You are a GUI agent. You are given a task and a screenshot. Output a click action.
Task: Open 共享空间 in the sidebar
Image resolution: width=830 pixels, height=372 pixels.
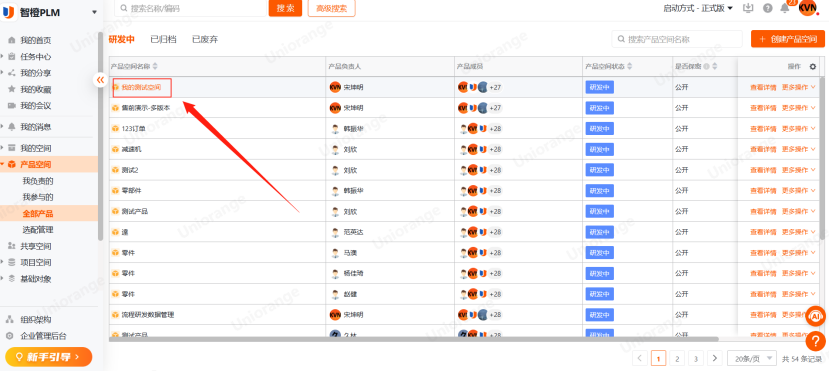coord(35,246)
